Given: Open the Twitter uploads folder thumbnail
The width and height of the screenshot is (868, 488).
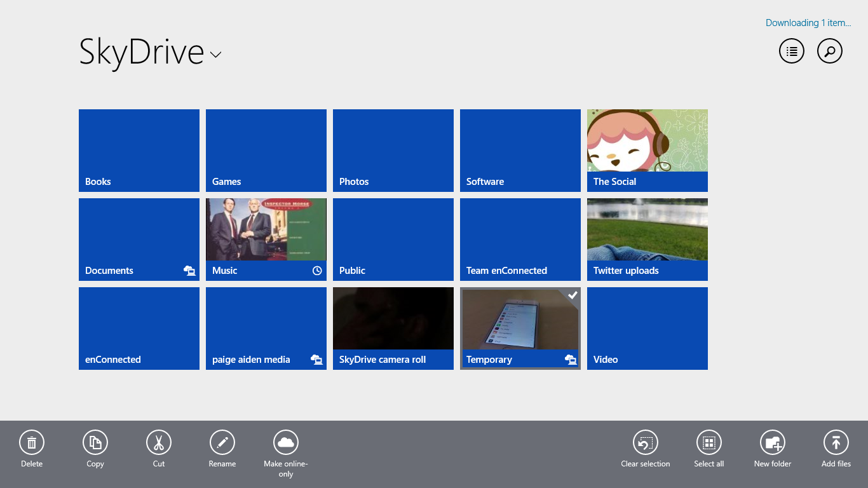Looking at the screenshot, I should point(648,240).
